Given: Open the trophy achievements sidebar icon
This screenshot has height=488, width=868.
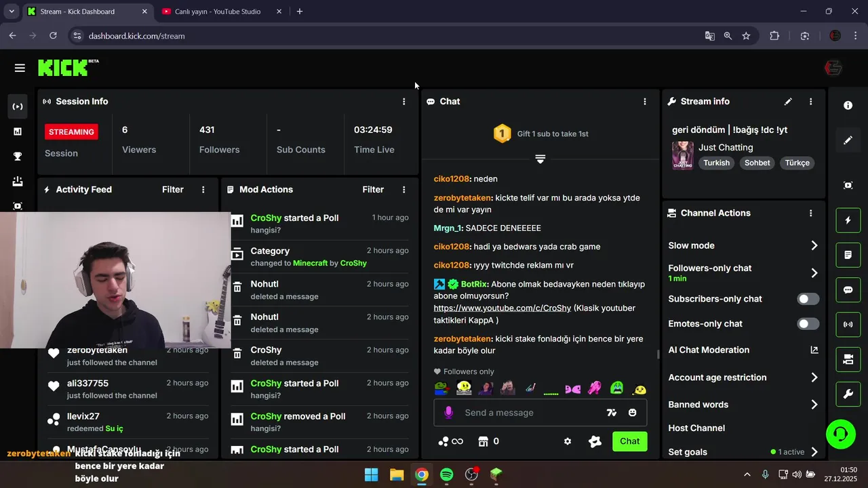Looking at the screenshot, I should point(18,157).
